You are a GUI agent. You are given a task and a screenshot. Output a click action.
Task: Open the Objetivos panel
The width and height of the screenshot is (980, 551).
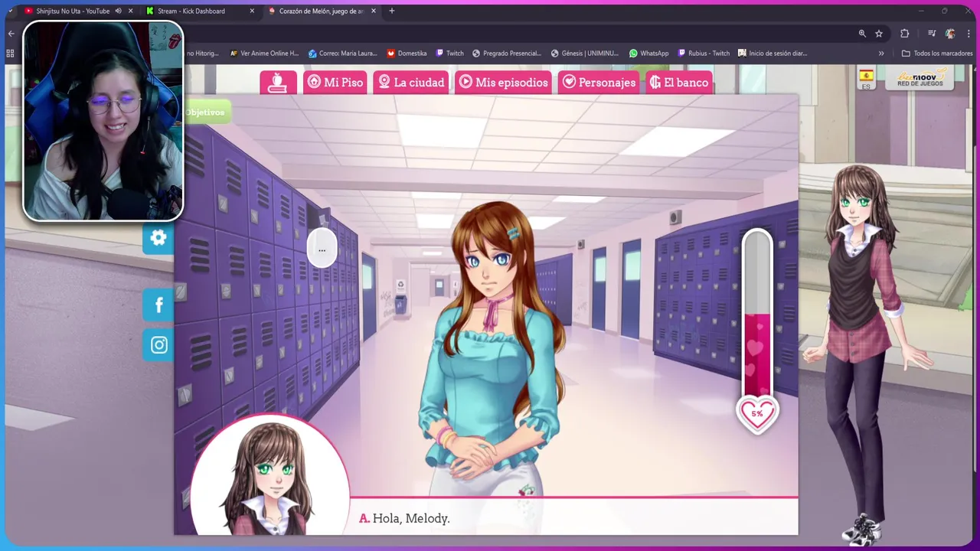205,112
